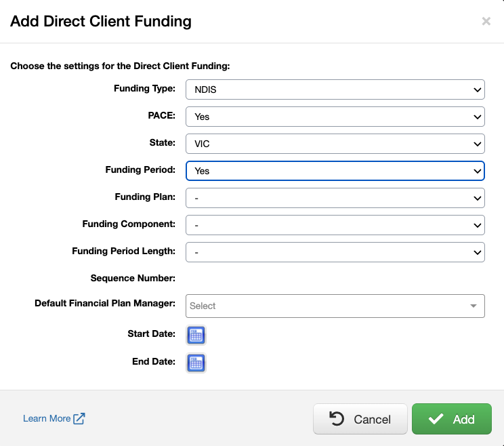Open the End Date calendar picker
504x446 pixels.
pyautogui.click(x=196, y=363)
